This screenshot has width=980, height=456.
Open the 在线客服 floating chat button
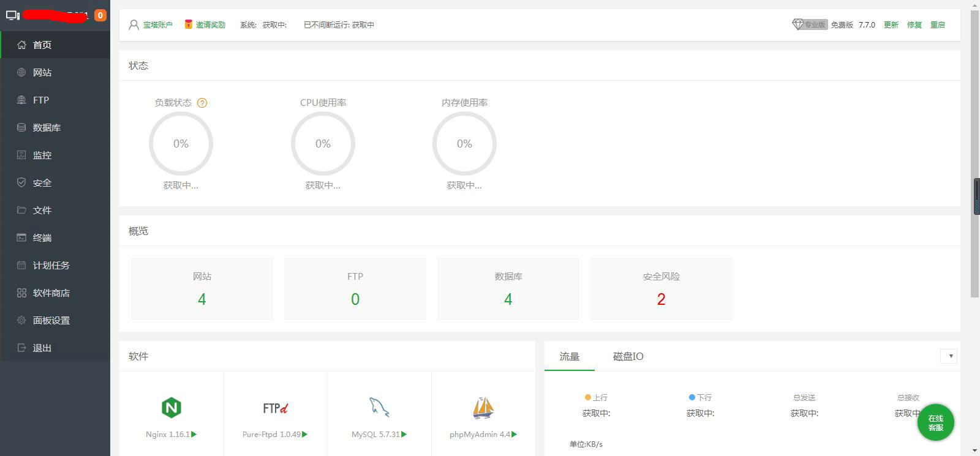coord(935,422)
